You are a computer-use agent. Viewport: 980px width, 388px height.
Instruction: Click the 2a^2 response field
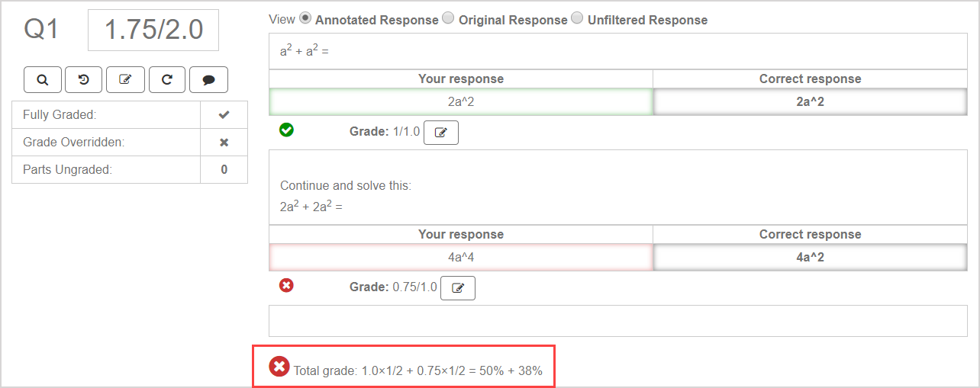[461, 102]
